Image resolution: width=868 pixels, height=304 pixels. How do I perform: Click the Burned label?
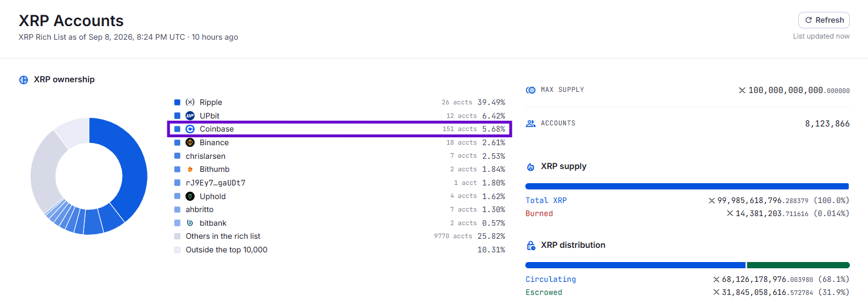[x=539, y=213]
